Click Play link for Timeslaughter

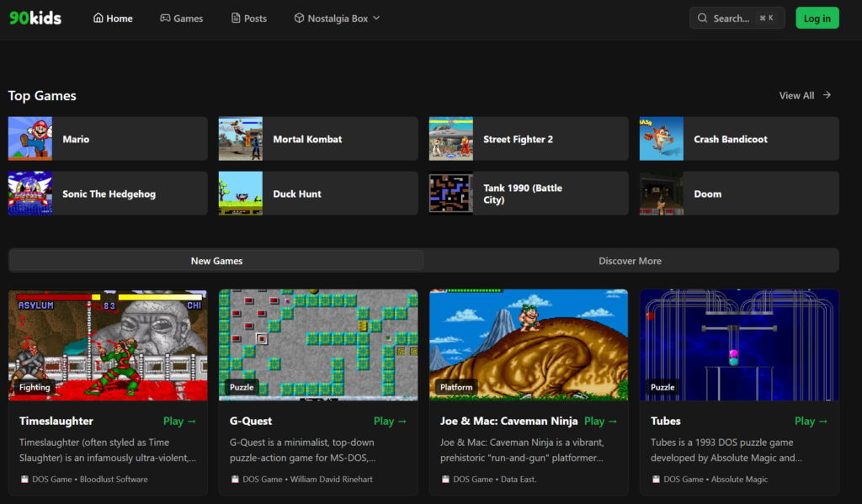click(179, 421)
